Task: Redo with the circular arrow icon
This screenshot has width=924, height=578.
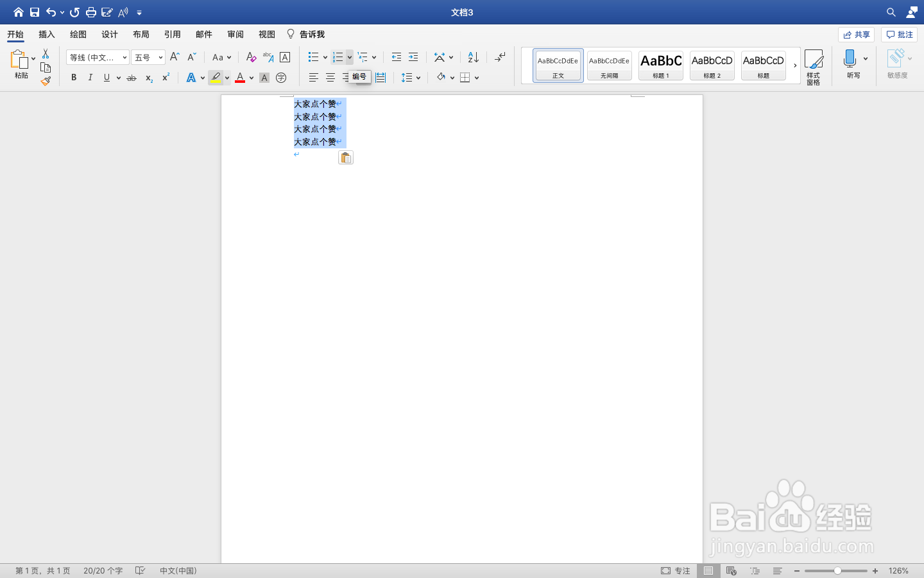Action: [74, 12]
